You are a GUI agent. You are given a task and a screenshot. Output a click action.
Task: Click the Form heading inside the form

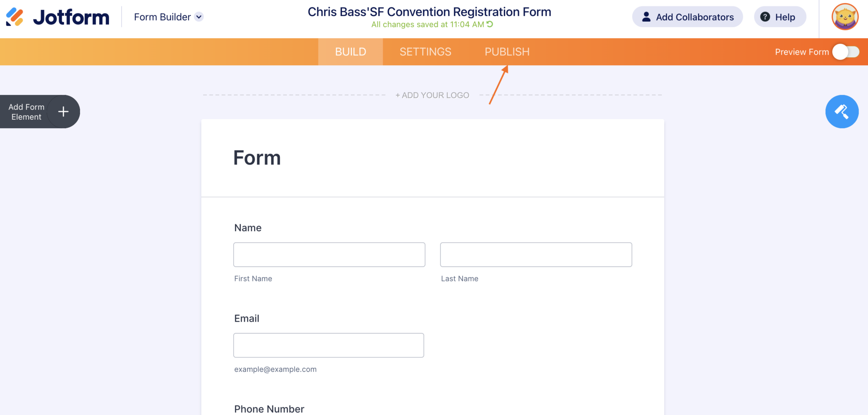coord(257,157)
